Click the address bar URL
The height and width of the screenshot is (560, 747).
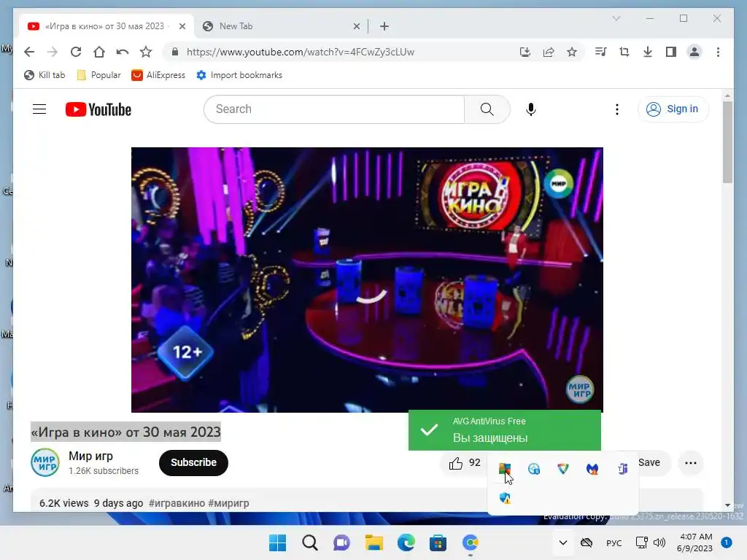pyautogui.click(x=300, y=52)
